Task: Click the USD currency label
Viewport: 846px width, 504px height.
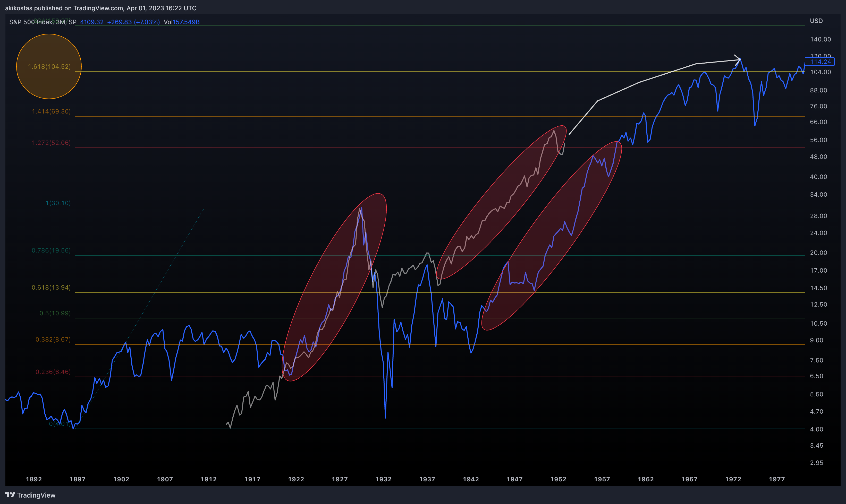Action: point(816,21)
